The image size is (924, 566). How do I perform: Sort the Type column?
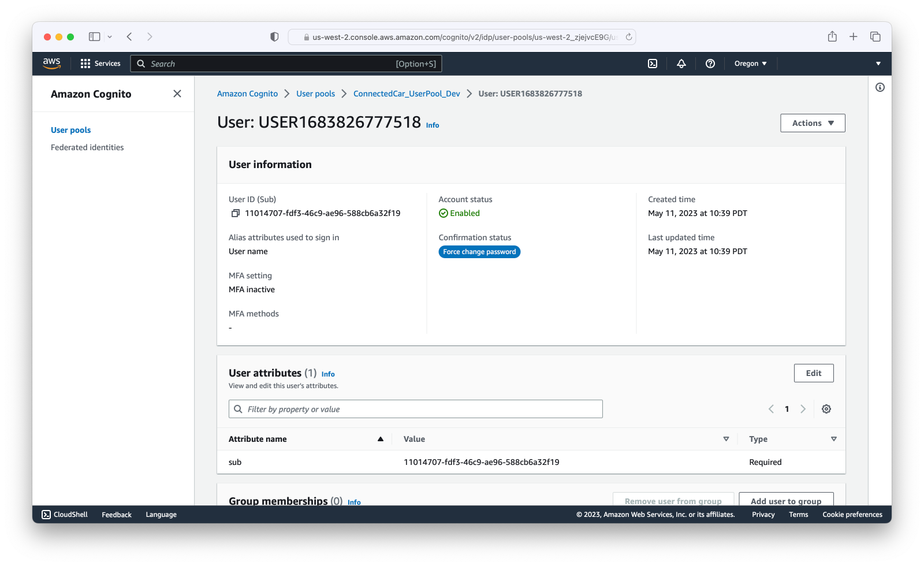point(834,439)
